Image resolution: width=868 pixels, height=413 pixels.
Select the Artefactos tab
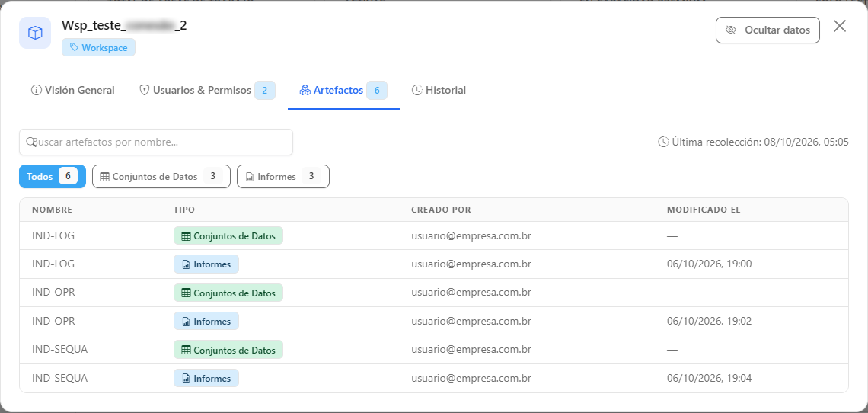coord(343,90)
